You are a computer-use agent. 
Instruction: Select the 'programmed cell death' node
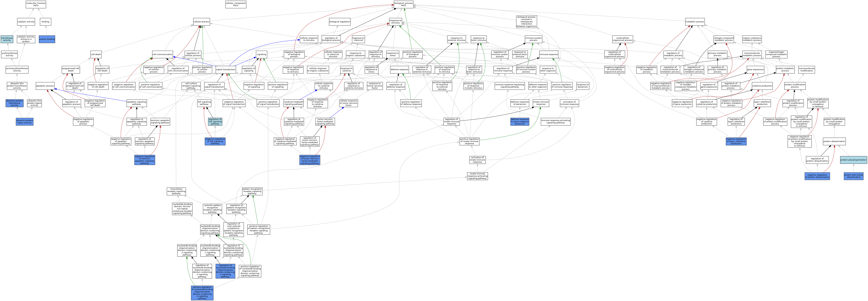click(71, 70)
